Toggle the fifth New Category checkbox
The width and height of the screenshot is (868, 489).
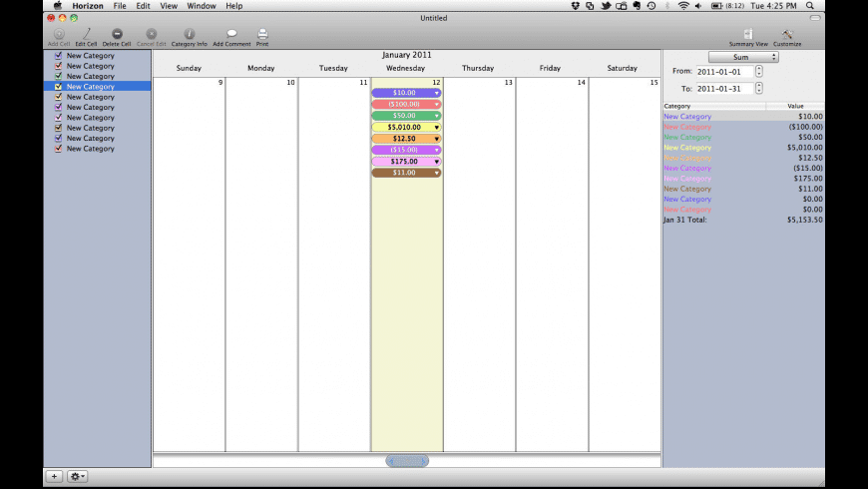pos(58,97)
